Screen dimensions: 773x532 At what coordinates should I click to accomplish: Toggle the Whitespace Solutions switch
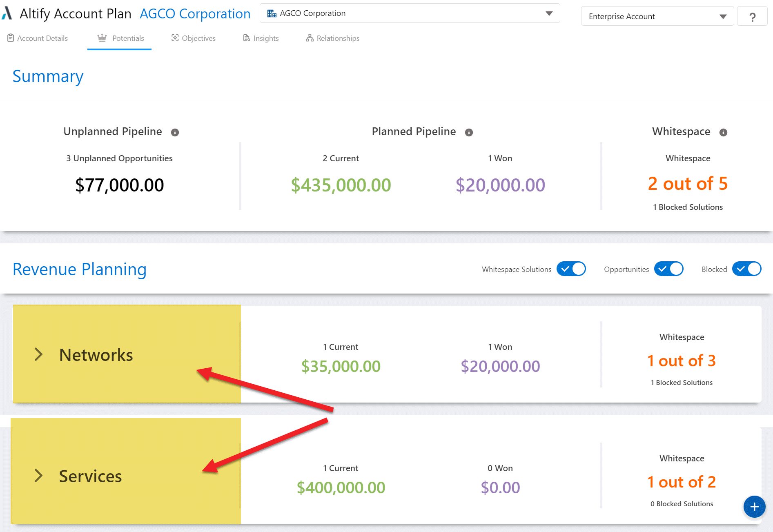(x=571, y=269)
